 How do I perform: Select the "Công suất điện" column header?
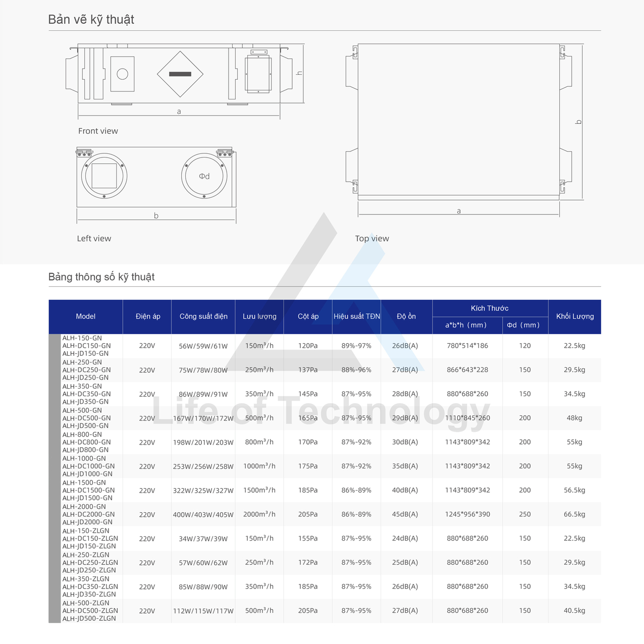point(203,316)
